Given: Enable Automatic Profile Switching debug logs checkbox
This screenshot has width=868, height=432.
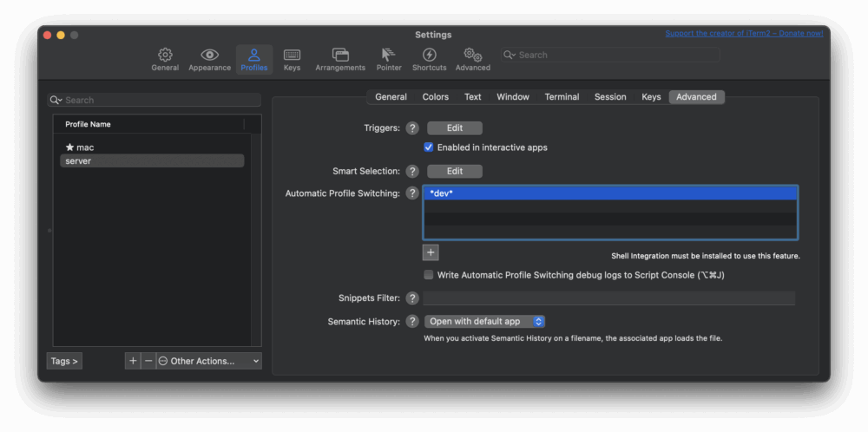Looking at the screenshot, I should point(429,275).
